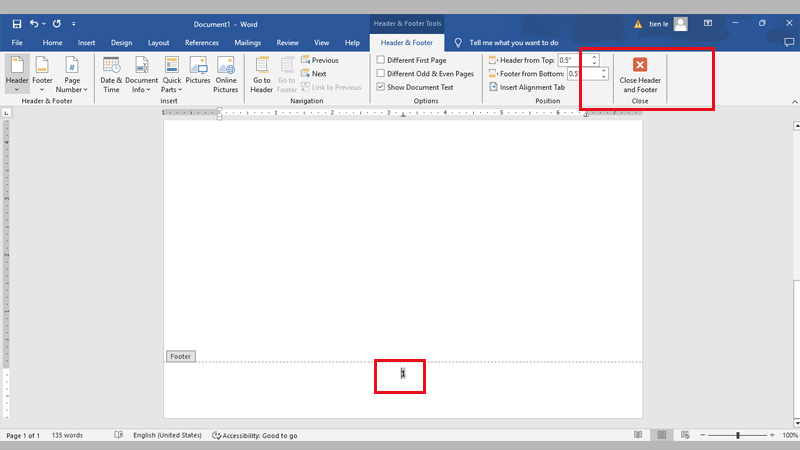Click the Online Pictures icon
Viewport: 800px width, 450px height.
coord(226,67)
